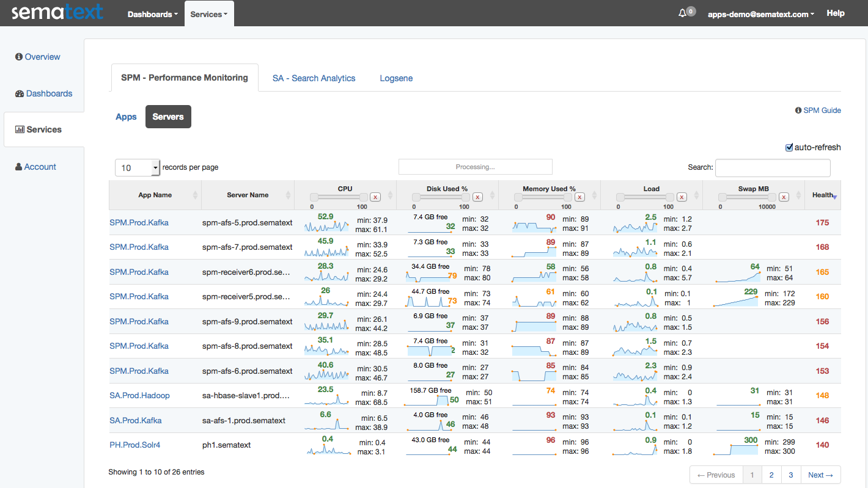This screenshot has width=868, height=488.
Task: Open SA.Prod.Hadoop app link
Action: [139, 395]
